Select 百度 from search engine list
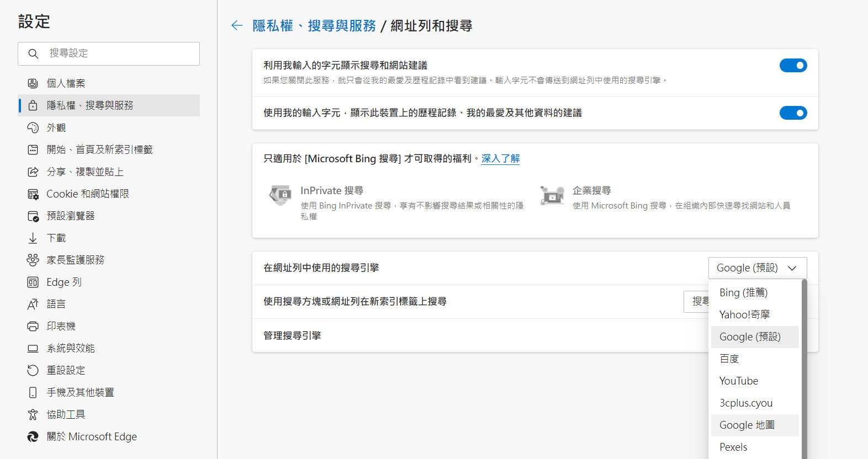The width and height of the screenshot is (868, 459). (x=755, y=359)
